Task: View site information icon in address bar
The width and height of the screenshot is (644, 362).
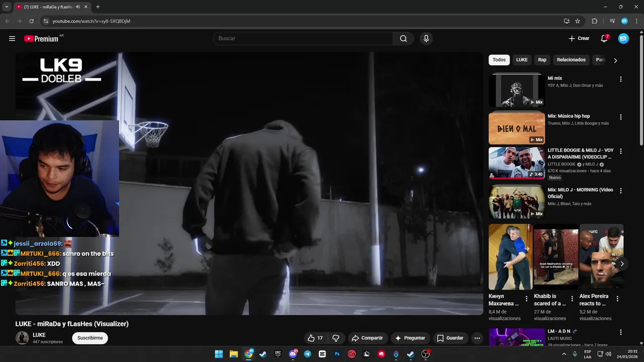Action: 45,21
